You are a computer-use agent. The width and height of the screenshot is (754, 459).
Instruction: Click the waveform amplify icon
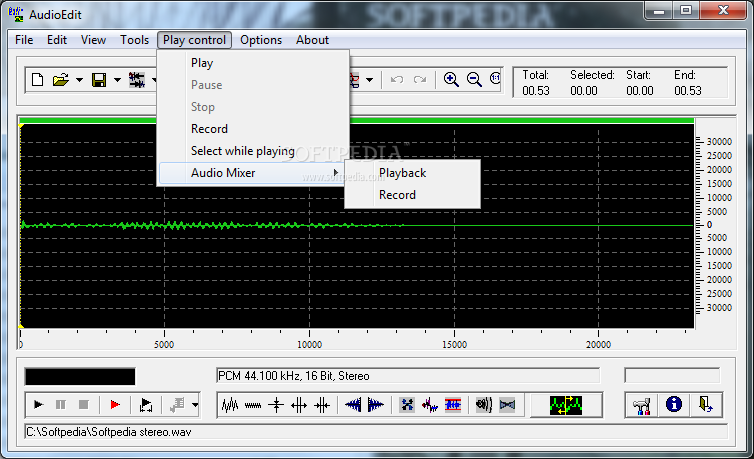coord(230,405)
